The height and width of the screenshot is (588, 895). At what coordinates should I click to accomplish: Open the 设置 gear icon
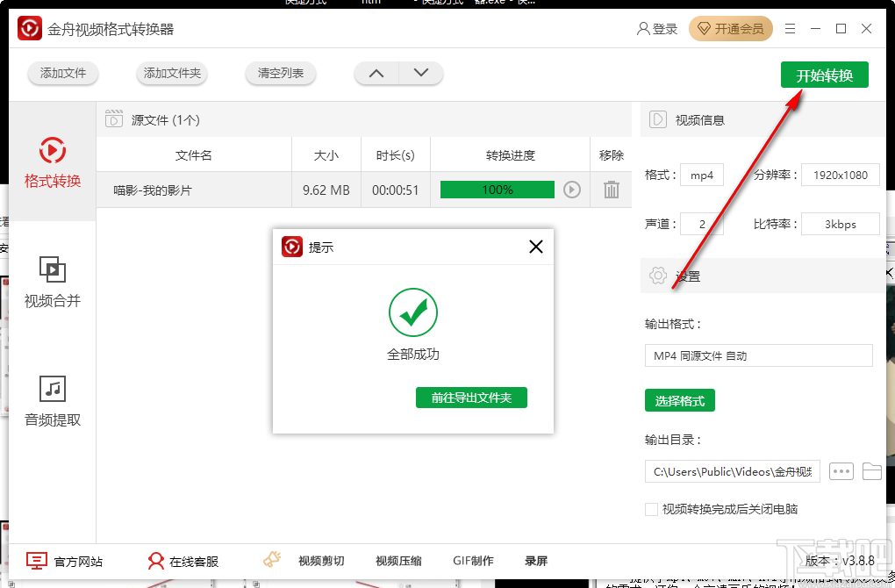[656, 276]
